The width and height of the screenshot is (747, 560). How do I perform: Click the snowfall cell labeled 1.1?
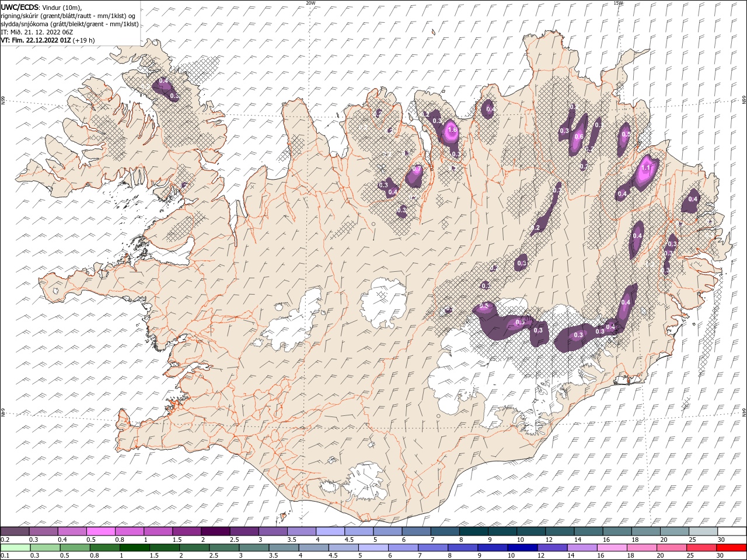pos(645,168)
